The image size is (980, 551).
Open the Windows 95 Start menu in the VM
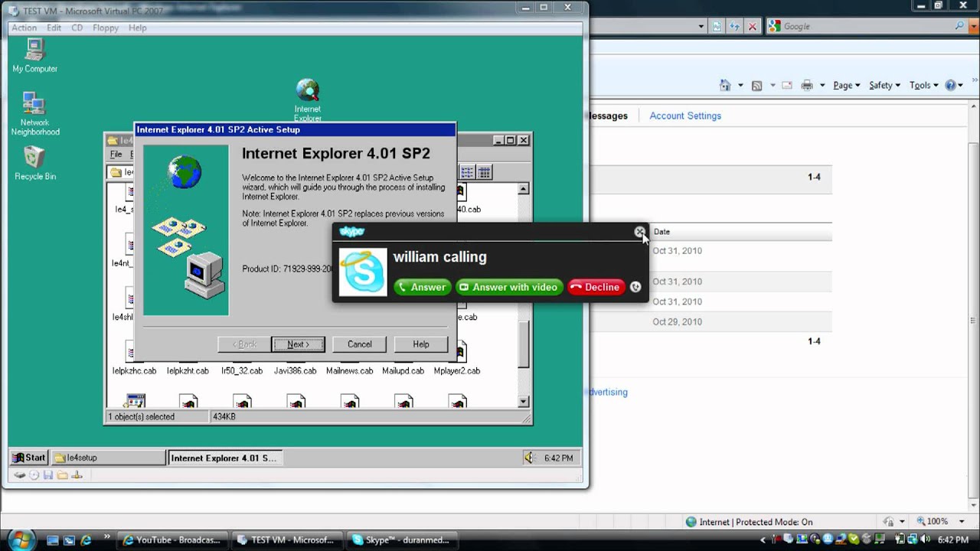pyautogui.click(x=29, y=458)
